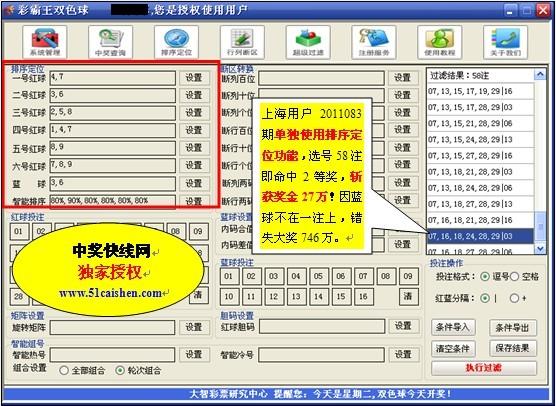Screen dimensions: 556x406
Task: Click the 条件导入 button
Action: point(453,328)
